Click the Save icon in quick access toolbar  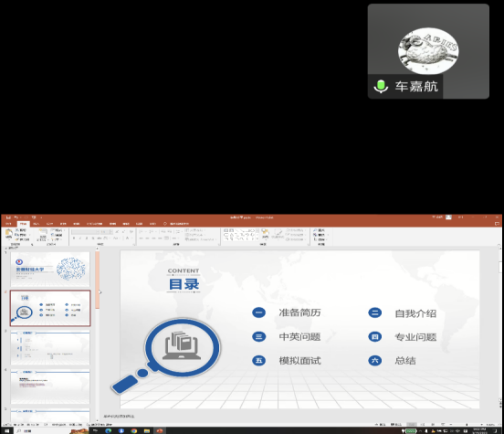click(x=8, y=217)
